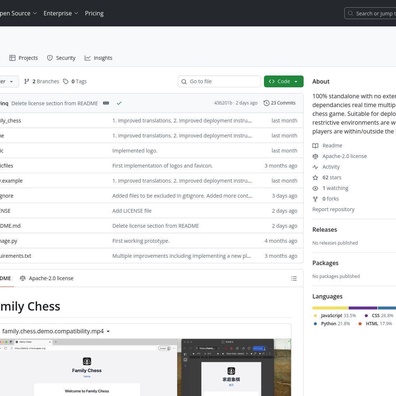Screen dimensions: 396x396
Task: Open the Projects tab
Action: 23,58
